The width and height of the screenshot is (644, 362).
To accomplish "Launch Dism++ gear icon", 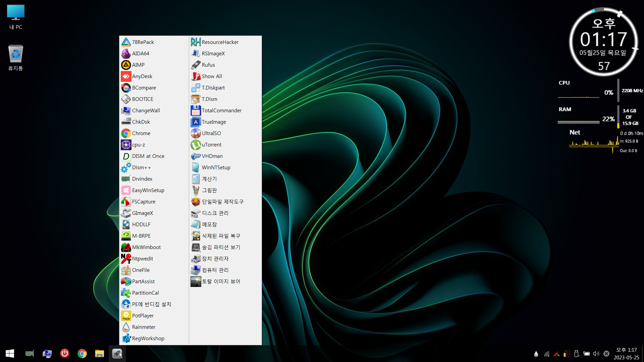I will (126, 167).
